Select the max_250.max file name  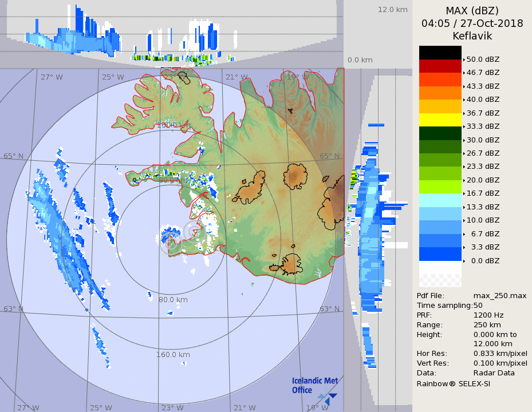click(499, 295)
